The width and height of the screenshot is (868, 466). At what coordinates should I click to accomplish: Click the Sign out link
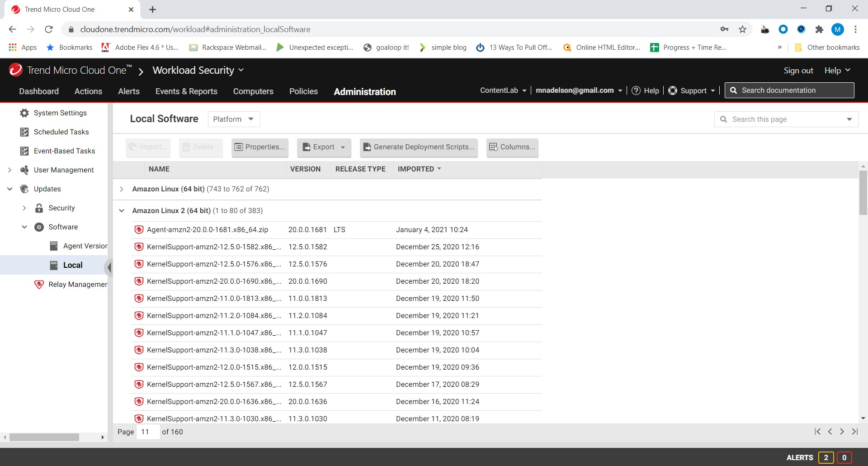(x=798, y=71)
